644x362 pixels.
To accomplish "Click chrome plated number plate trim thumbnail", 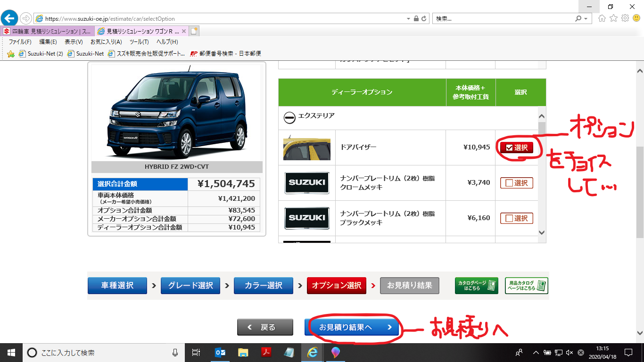I will [307, 182].
